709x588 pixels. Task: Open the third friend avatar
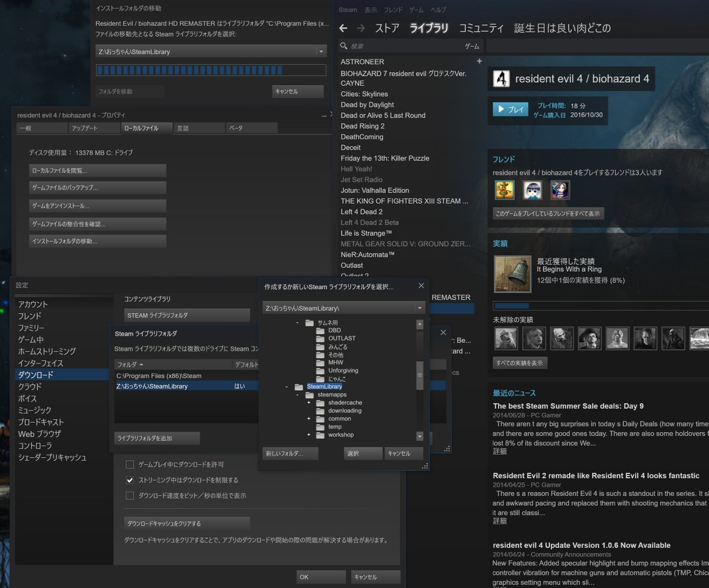point(560,190)
